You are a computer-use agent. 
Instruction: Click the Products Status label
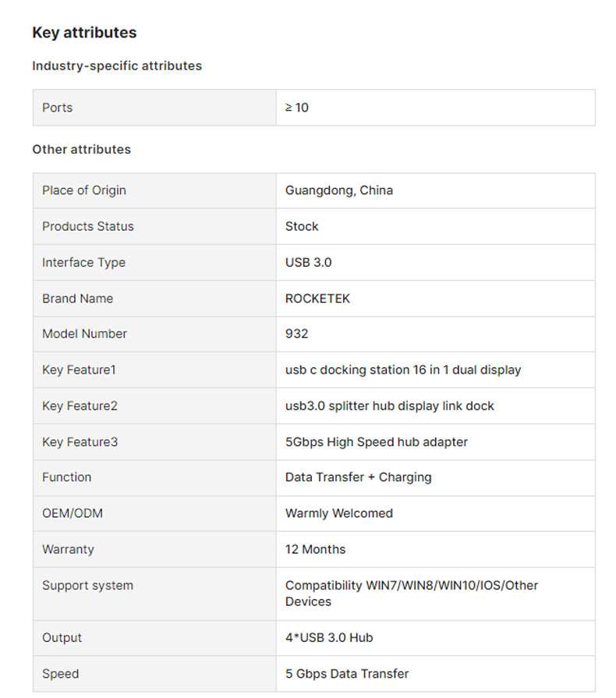tap(88, 226)
